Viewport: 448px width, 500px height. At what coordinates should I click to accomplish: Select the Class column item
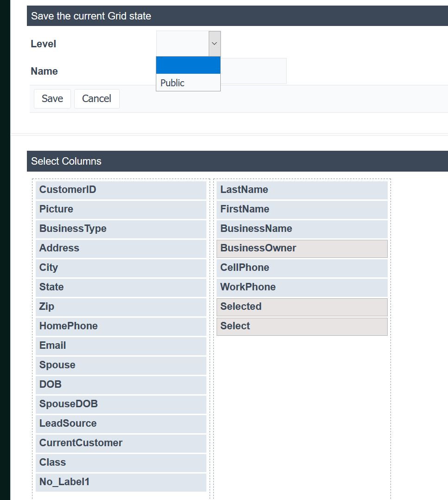pyautogui.click(x=121, y=462)
